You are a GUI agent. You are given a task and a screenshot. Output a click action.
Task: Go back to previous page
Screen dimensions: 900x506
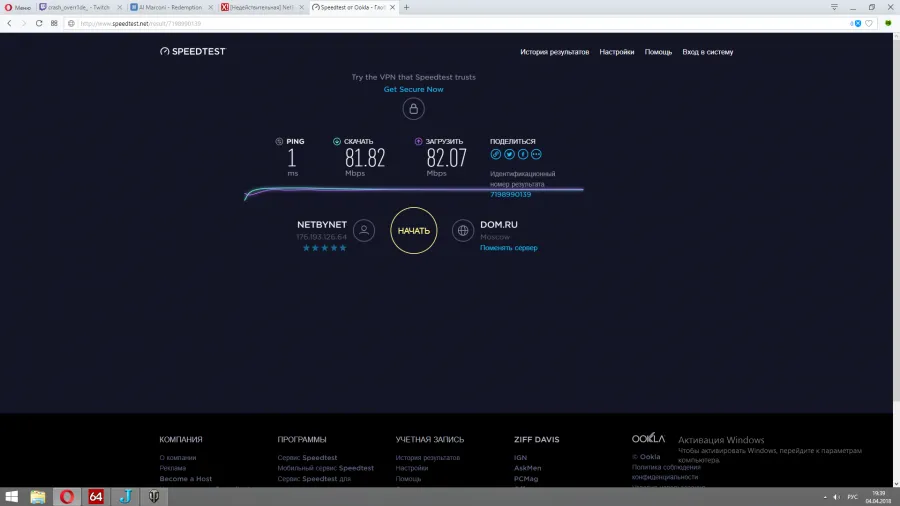(x=10, y=24)
